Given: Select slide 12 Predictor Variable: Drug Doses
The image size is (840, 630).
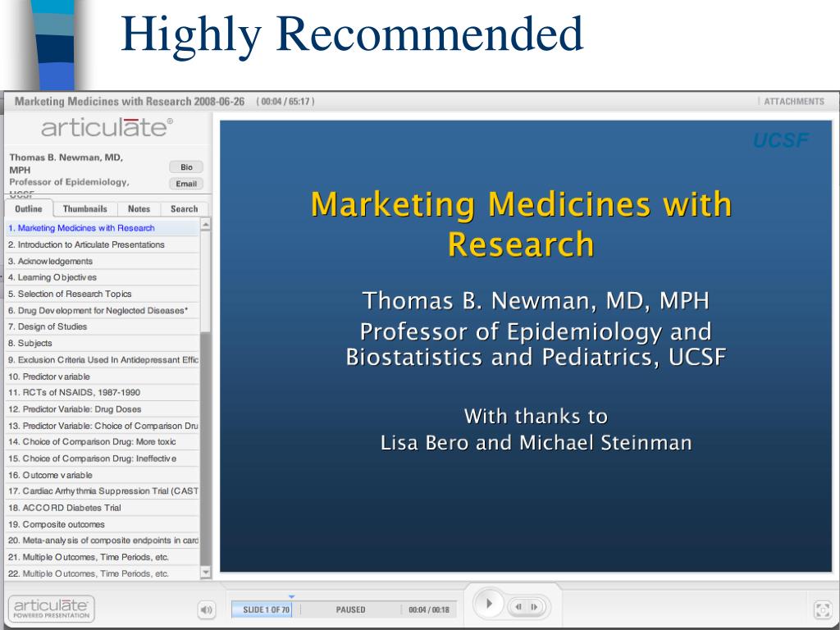Looking at the screenshot, I should coord(103,409).
